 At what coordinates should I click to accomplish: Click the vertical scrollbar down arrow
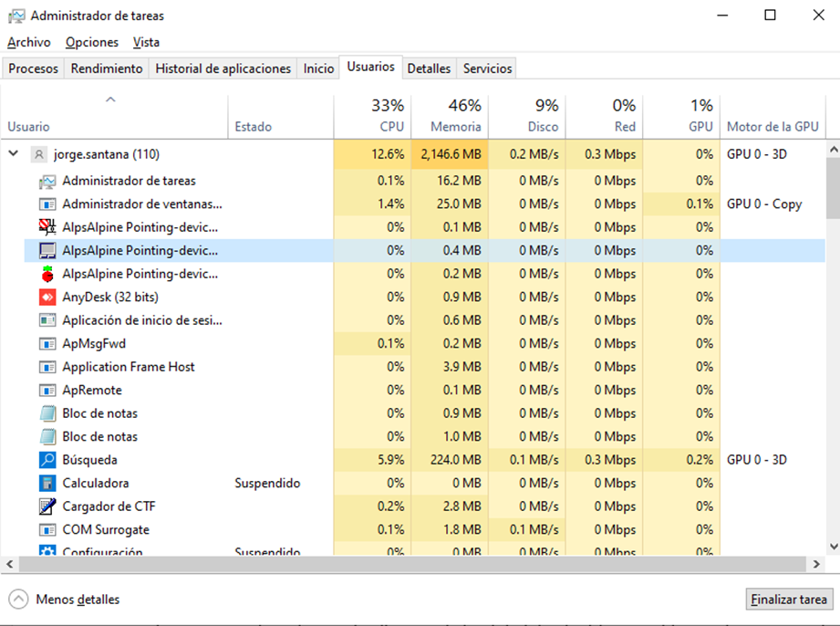point(833,546)
